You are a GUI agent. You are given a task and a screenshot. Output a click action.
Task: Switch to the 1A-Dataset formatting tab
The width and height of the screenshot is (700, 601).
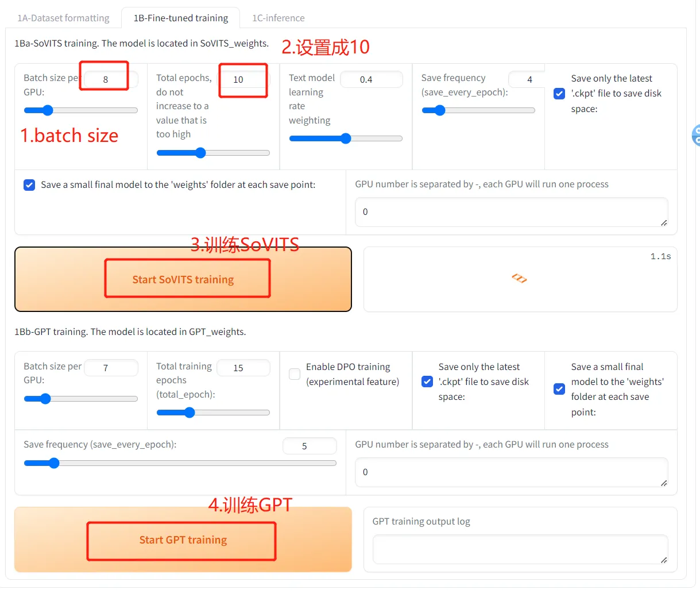[x=63, y=18]
